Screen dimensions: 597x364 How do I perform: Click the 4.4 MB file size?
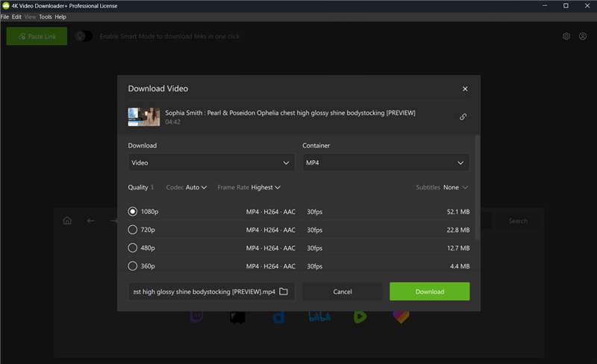pos(460,266)
